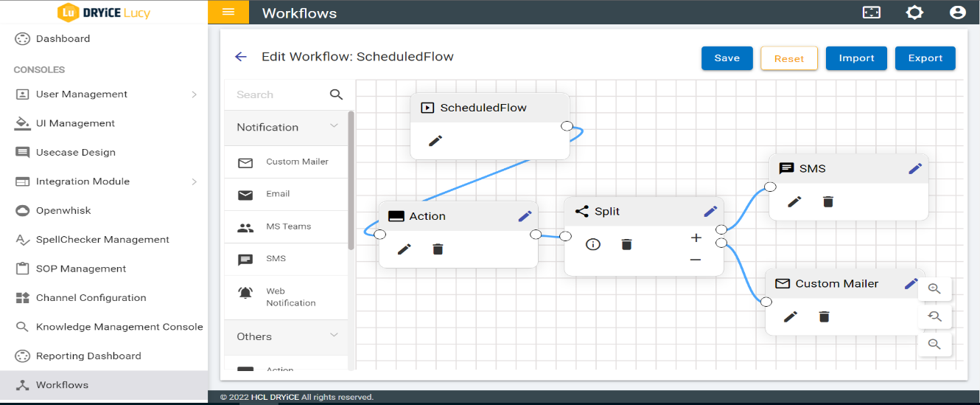Click the blue pencil on Custom Mailer node header
Viewport: 980px width, 405px height.
click(x=911, y=283)
